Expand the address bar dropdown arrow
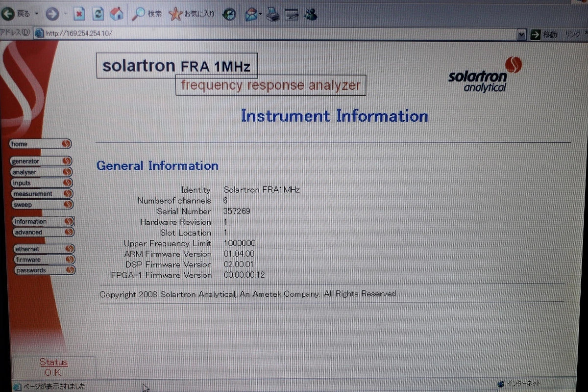Viewport: 588px width, 392px height. (521, 34)
